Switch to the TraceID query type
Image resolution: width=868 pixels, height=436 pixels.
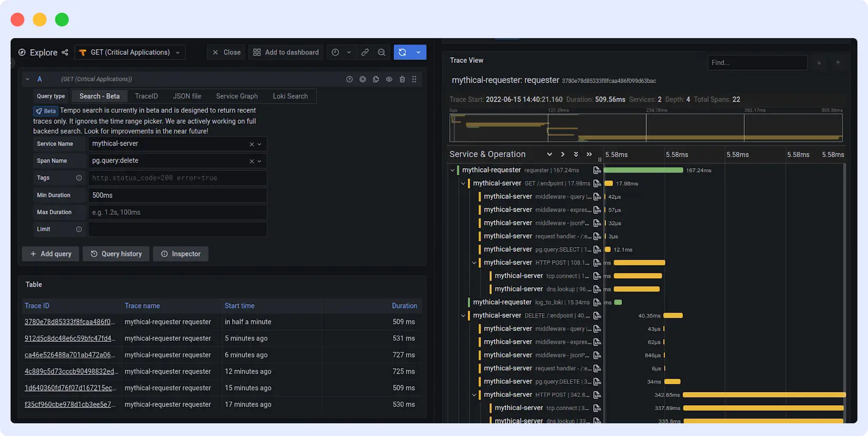(147, 96)
